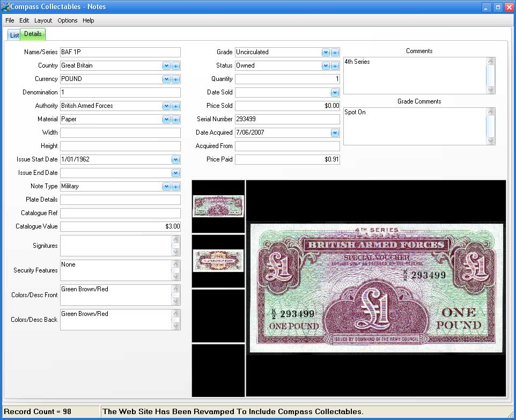Open the Status dropdown list
The height and width of the screenshot is (420, 516).
326,66
